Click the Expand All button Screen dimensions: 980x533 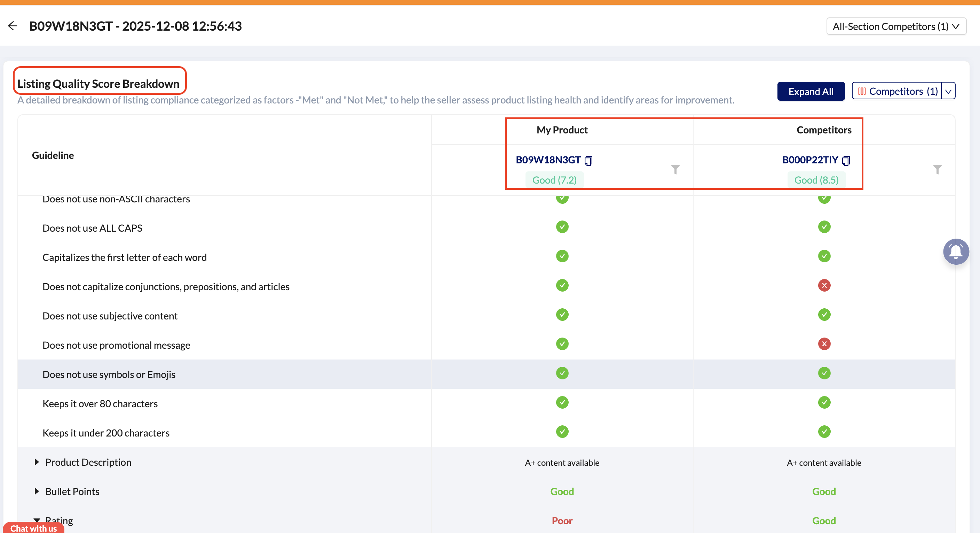pos(810,91)
